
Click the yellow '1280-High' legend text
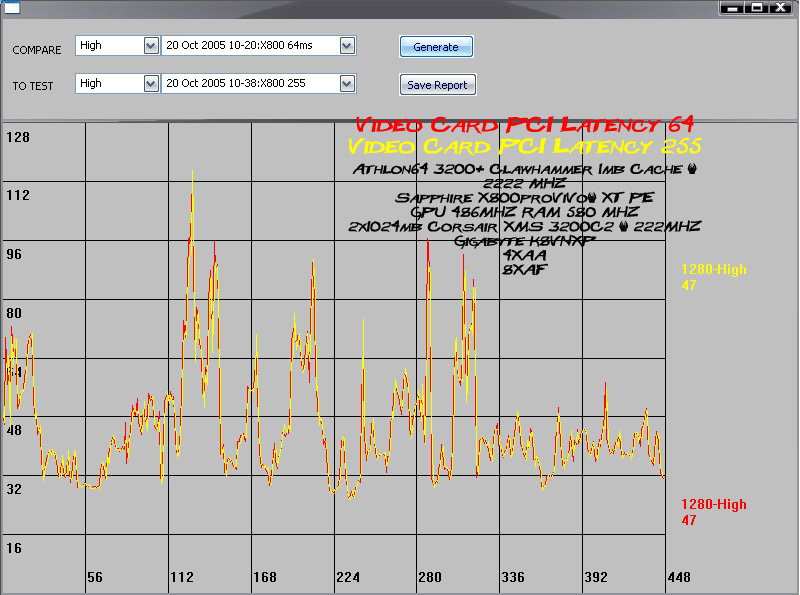click(714, 269)
